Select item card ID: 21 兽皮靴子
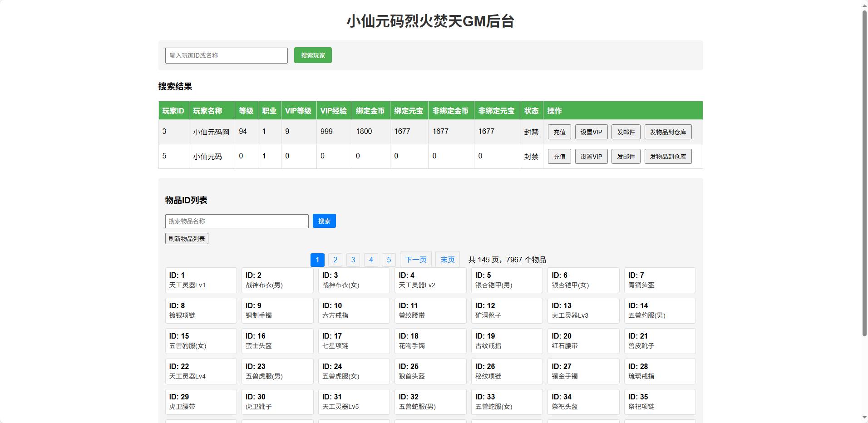The height and width of the screenshot is (423, 868). [x=660, y=341]
